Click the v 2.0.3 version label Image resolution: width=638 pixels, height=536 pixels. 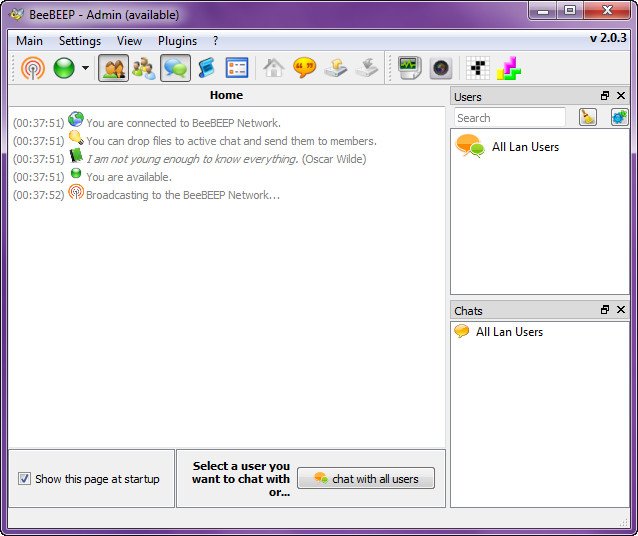[x=608, y=38]
